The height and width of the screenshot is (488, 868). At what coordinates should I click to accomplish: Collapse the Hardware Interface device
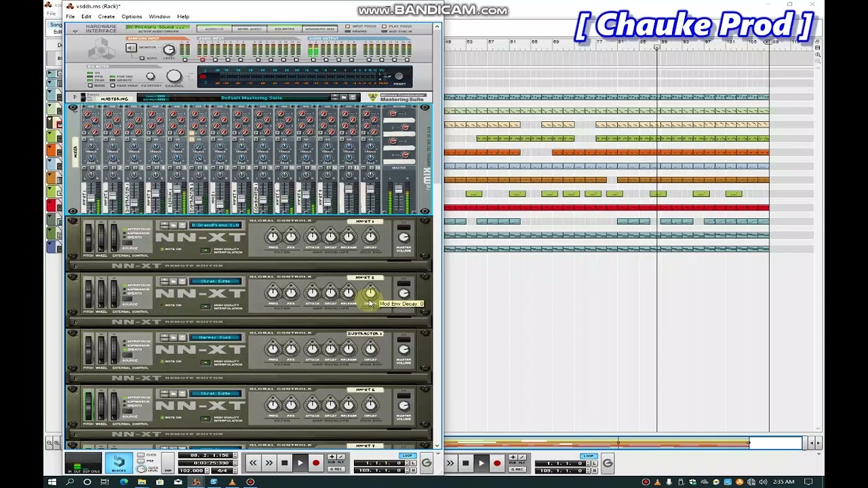coord(75,31)
